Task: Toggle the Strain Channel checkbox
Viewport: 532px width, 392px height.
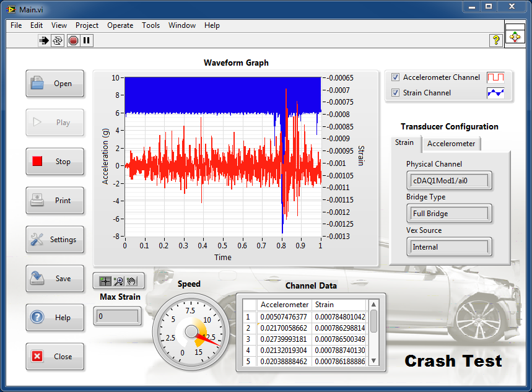Action: pyautogui.click(x=396, y=93)
